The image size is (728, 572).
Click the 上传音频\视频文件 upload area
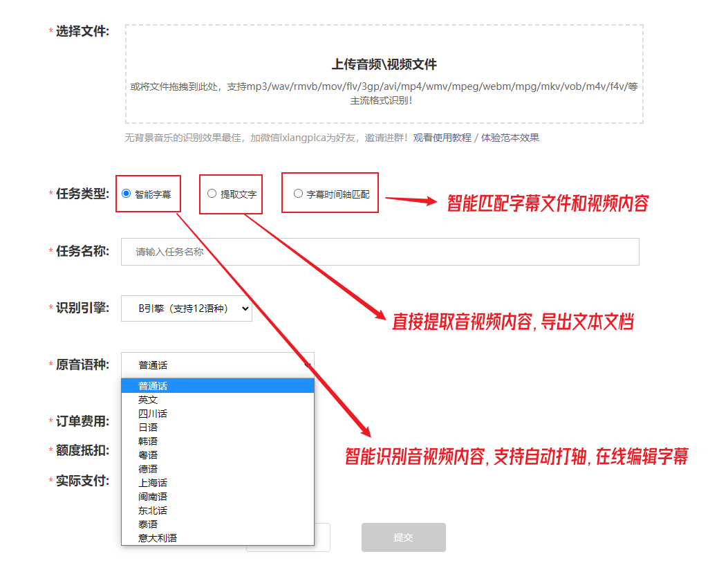pos(384,74)
